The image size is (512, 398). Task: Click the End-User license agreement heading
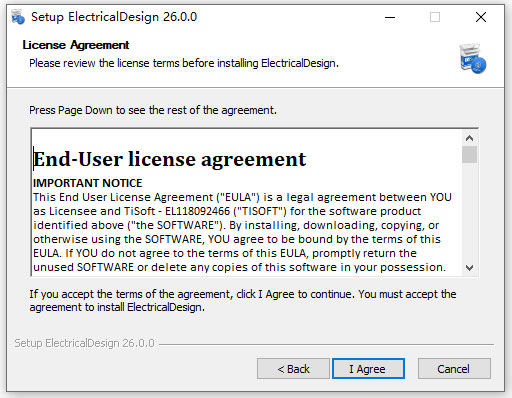tap(170, 159)
